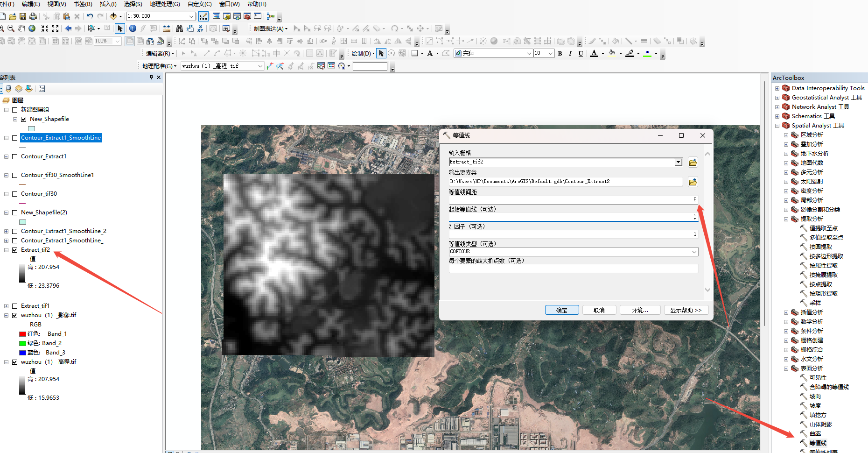Open the 地理处理(G) menu
The height and width of the screenshot is (453, 868).
(164, 4)
